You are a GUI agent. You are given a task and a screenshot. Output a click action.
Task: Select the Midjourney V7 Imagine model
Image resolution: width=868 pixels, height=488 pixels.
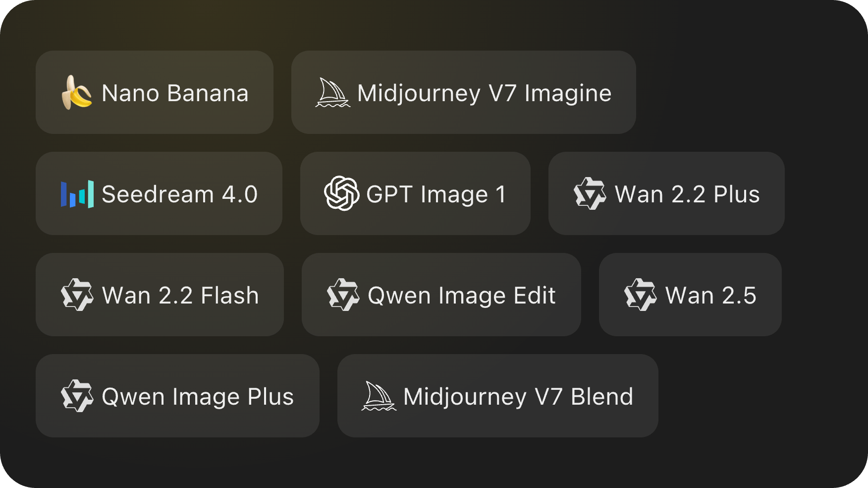pos(464,93)
